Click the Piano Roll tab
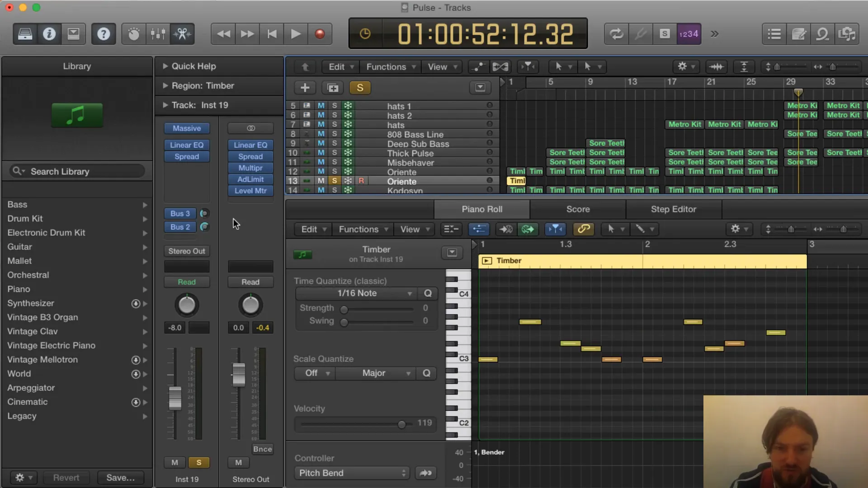The width and height of the screenshot is (868, 488). tap(481, 209)
